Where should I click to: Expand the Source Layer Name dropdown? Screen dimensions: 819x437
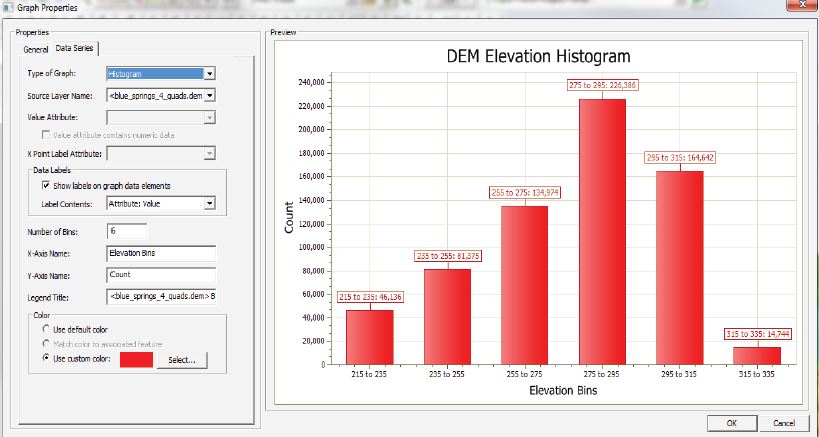(210, 96)
